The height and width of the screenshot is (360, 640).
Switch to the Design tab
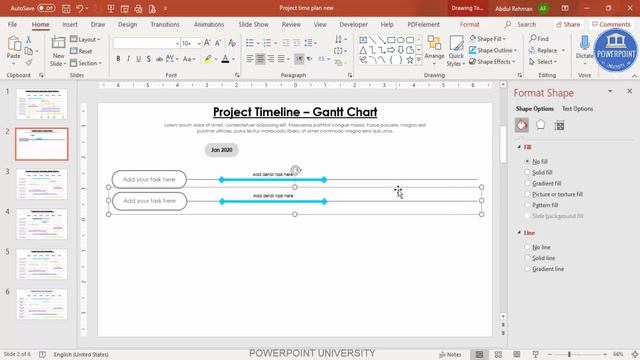click(127, 24)
